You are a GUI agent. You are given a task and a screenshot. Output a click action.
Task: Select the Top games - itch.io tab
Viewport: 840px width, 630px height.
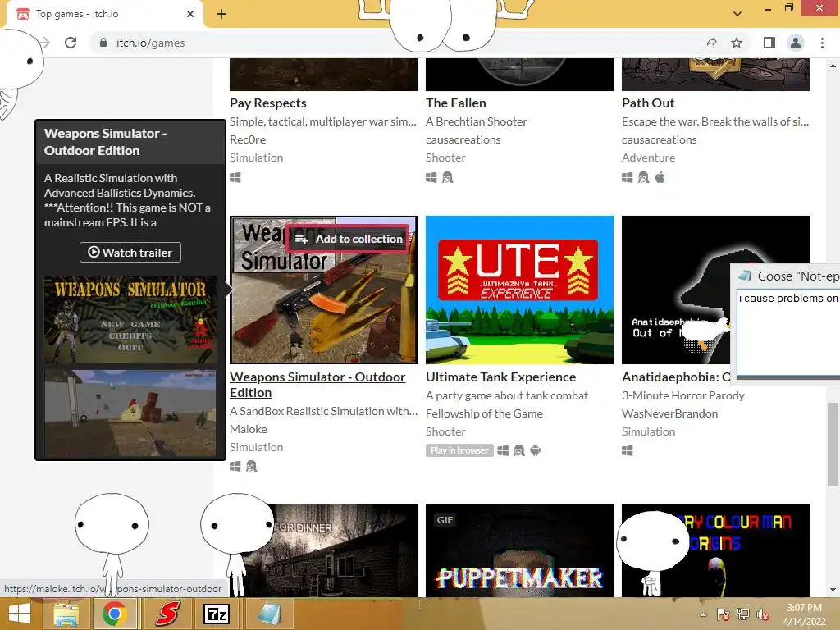(104, 14)
